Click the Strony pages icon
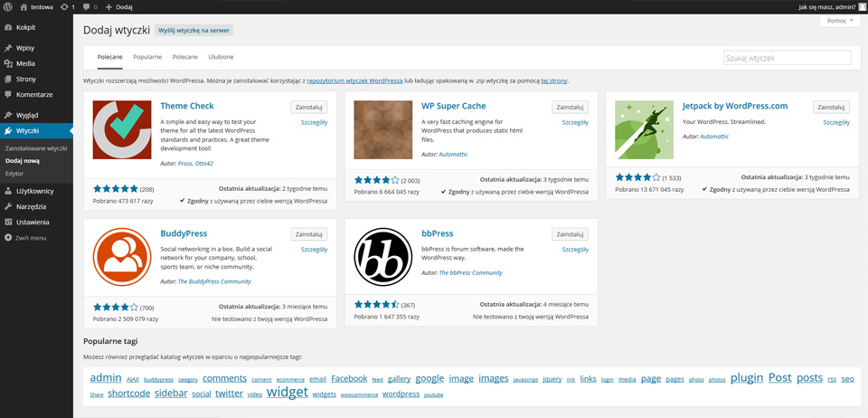The width and height of the screenshot is (868, 418). [x=8, y=80]
